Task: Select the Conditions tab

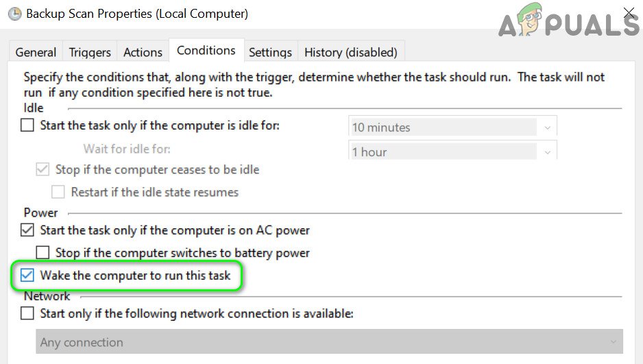Action: (x=206, y=51)
